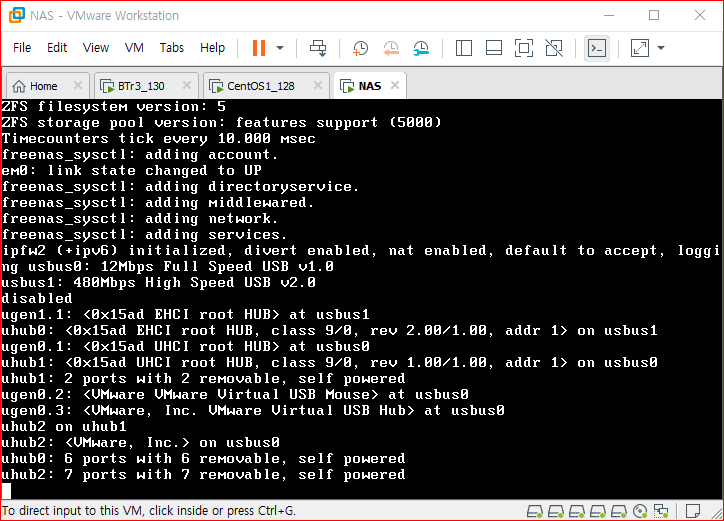
Task: Open the VM menu
Action: pos(134,48)
